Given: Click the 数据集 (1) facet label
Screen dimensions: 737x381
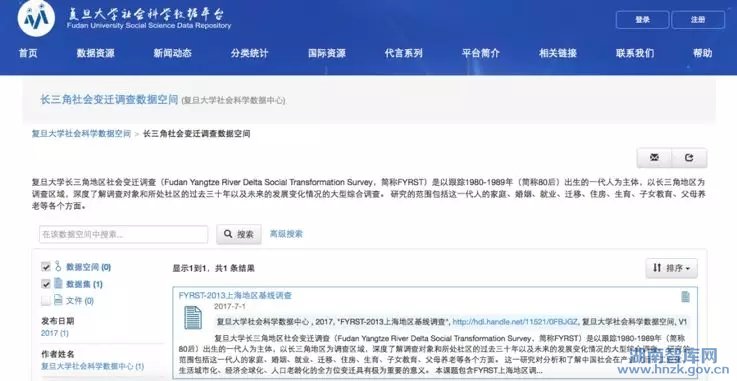Looking at the screenshot, I should pyautogui.click(x=84, y=284).
